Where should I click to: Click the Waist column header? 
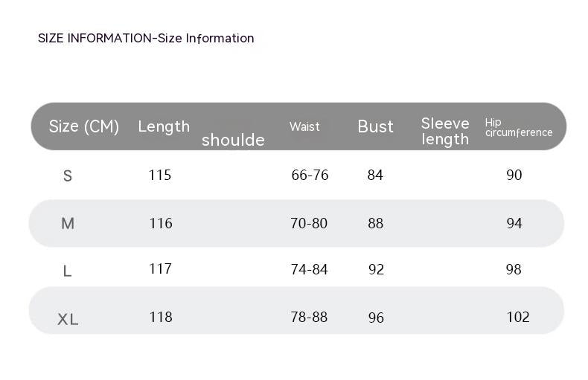[304, 126]
